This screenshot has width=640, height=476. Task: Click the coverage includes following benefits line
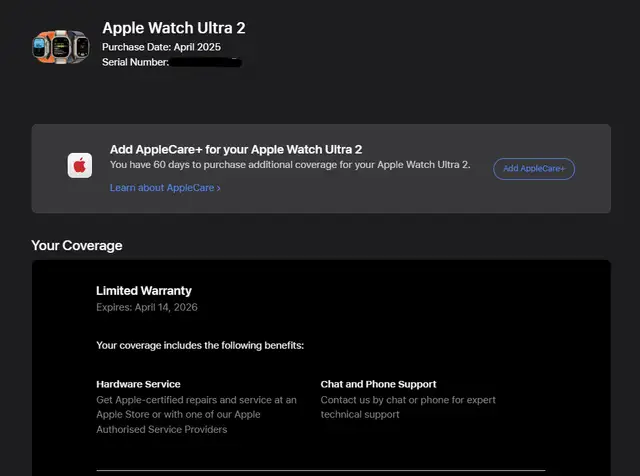[200, 345]
